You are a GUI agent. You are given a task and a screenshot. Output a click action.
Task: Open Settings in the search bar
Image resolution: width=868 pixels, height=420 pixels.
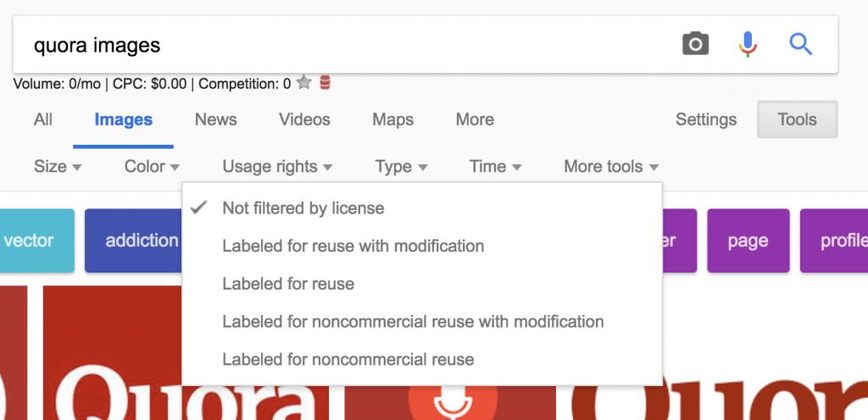pyautogui.click(x=706, y=119)
